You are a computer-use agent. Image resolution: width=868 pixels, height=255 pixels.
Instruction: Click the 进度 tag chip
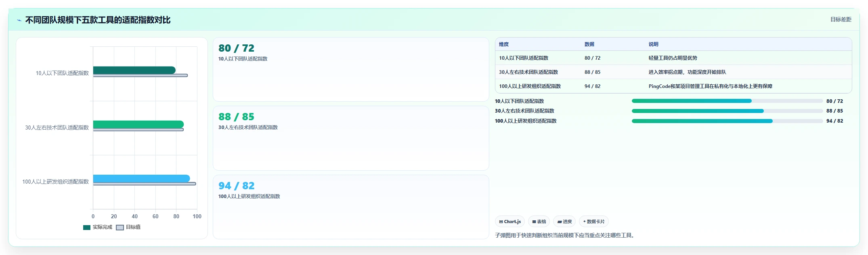pyautogui.click(x=564, y=222)
